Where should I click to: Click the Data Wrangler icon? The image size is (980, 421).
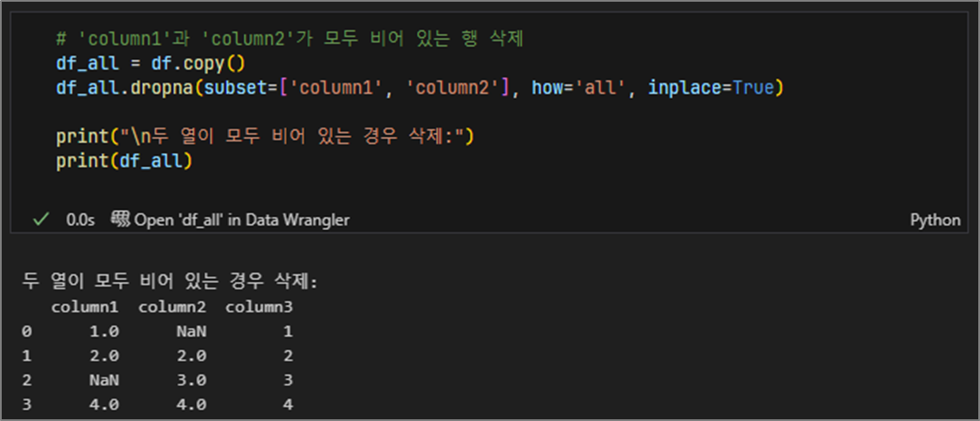(121, 219)
